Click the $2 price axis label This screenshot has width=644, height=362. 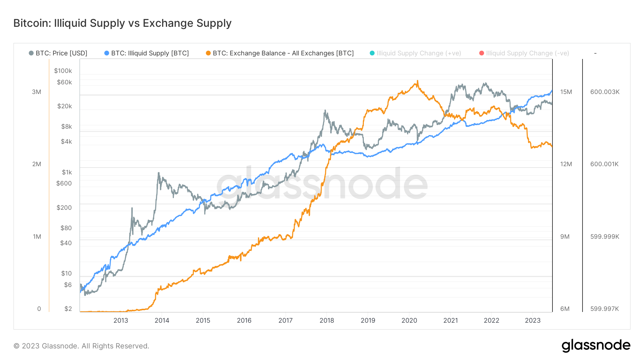(x=68, y=309)
